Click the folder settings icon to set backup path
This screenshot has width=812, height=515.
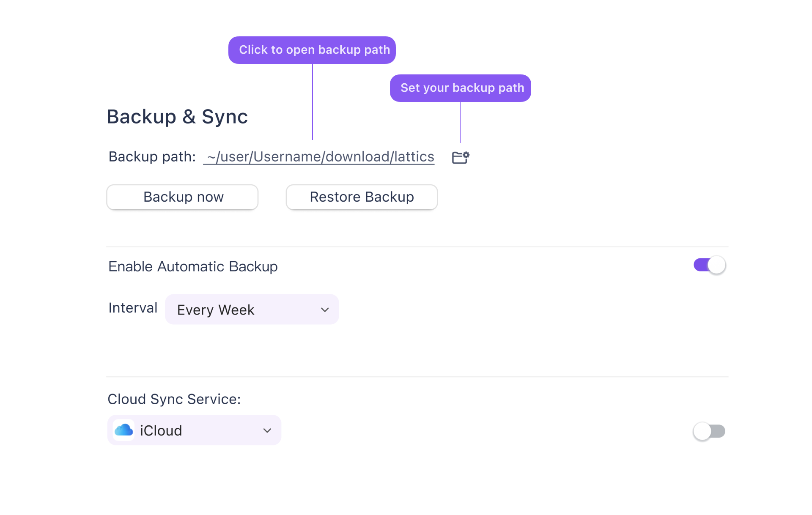(x=461, y=157)
